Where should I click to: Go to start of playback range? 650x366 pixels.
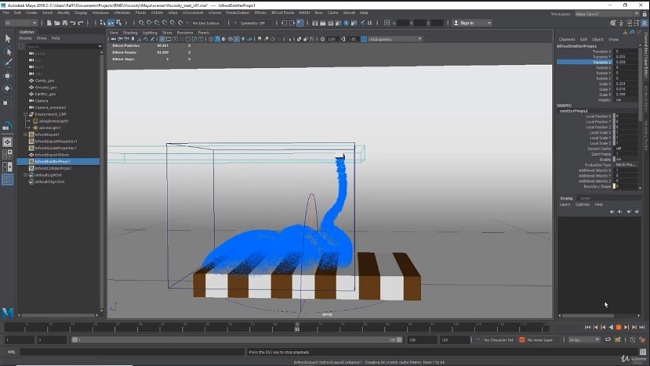point(587,327)
